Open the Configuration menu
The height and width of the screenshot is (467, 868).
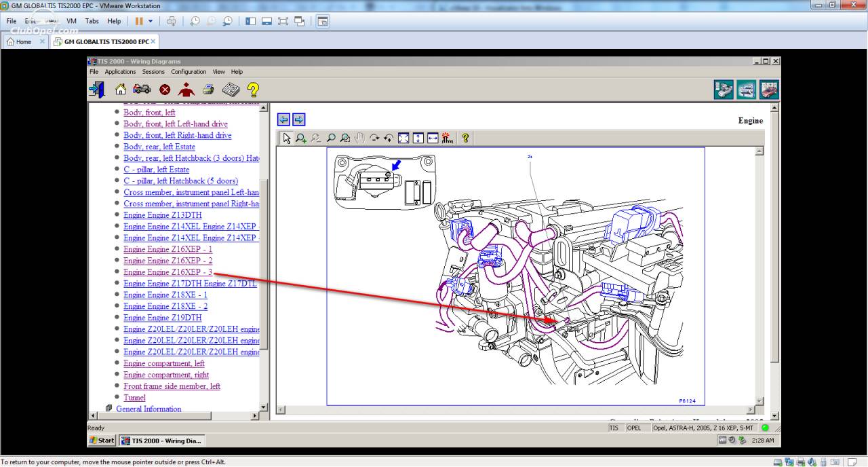pyautogui.click(x=189, y=71)
